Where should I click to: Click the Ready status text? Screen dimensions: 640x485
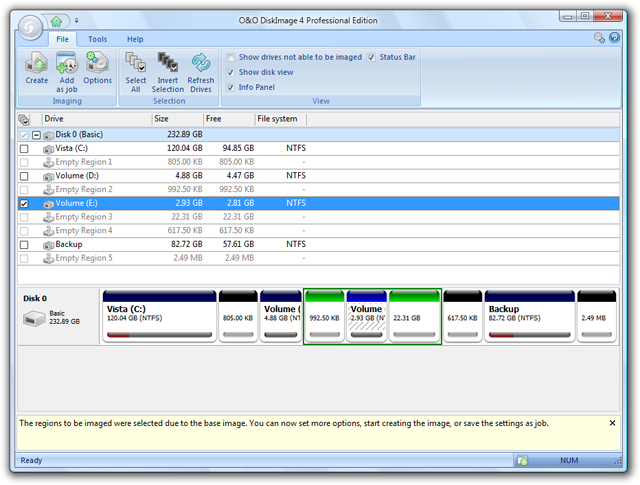point(31,461)
